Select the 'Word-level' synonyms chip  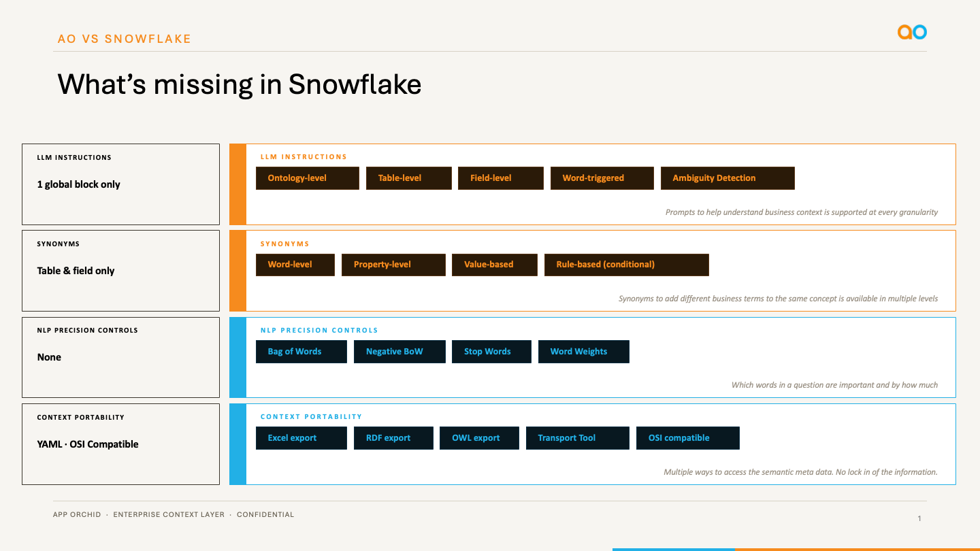click(295, 265)
